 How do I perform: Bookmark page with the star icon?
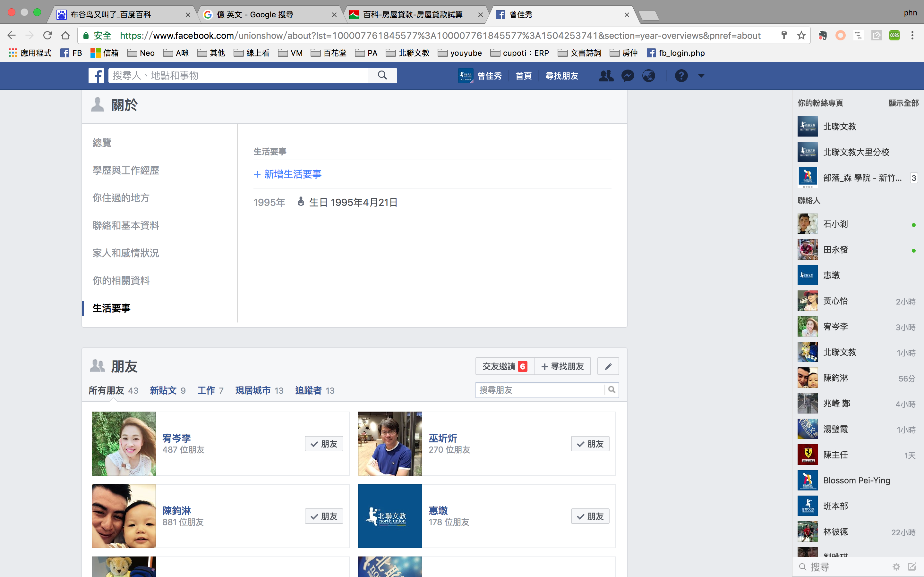pos(801,36)
